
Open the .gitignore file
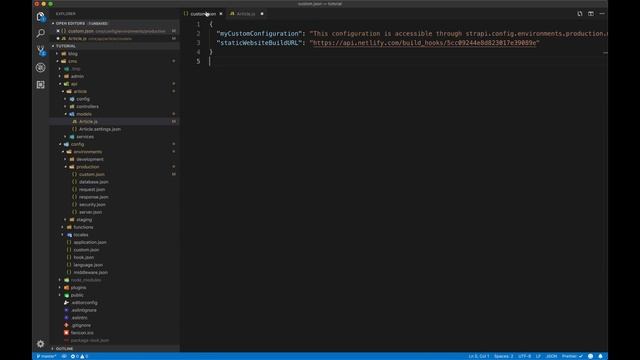(81, 325)
